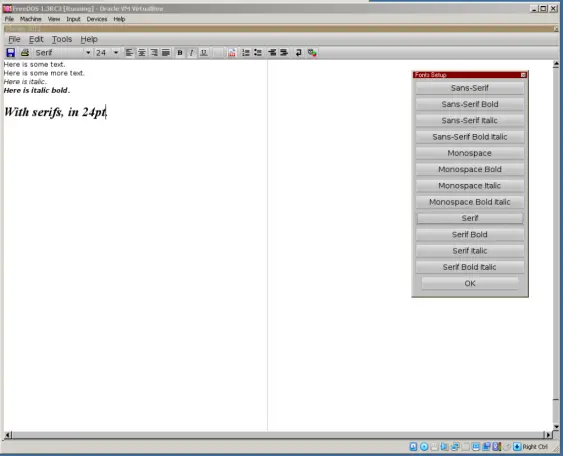
Task: Click the text 'With serifs, in 24pt'
Action: 55,112
